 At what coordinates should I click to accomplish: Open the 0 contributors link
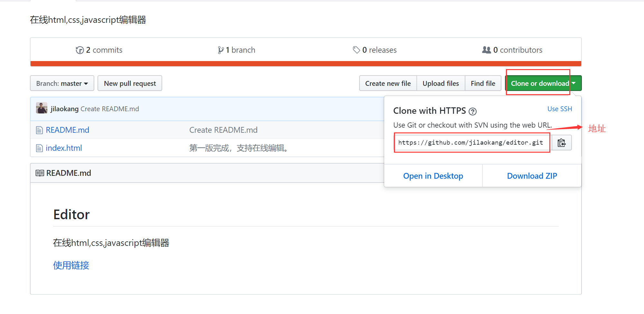pyautogui.click(x=512, y=50)
